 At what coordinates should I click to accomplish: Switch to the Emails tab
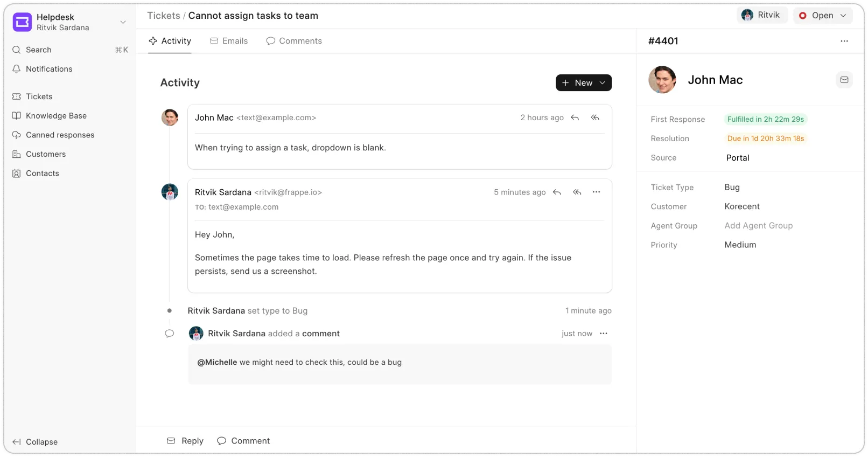tap(229, 41)
